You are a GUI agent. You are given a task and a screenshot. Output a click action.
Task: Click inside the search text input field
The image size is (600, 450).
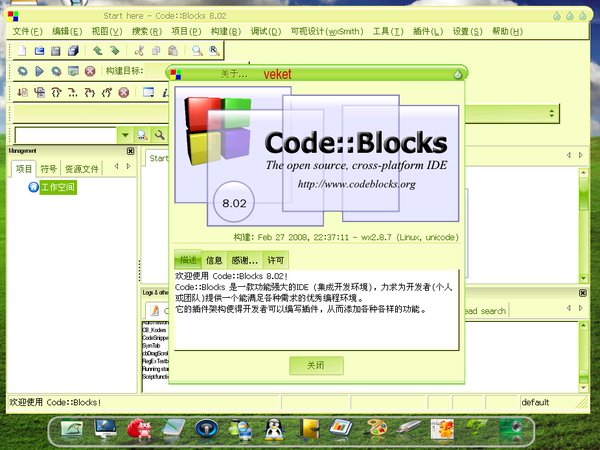coord(65,135)
